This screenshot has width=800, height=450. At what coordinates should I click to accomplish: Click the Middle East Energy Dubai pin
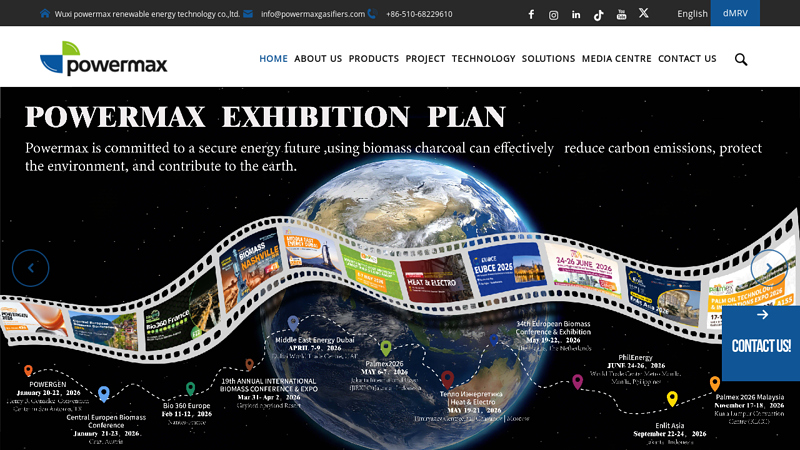pos(293,322)
